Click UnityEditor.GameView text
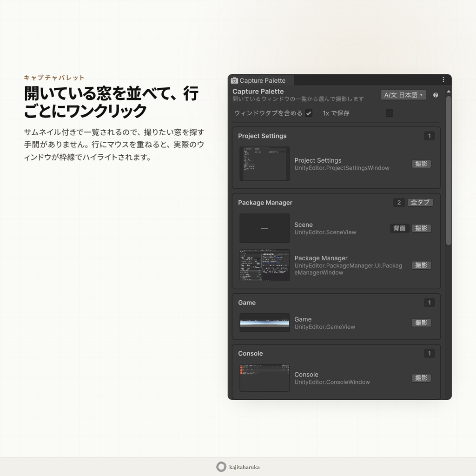Viewport: 476px width, 476px height. 324,327
